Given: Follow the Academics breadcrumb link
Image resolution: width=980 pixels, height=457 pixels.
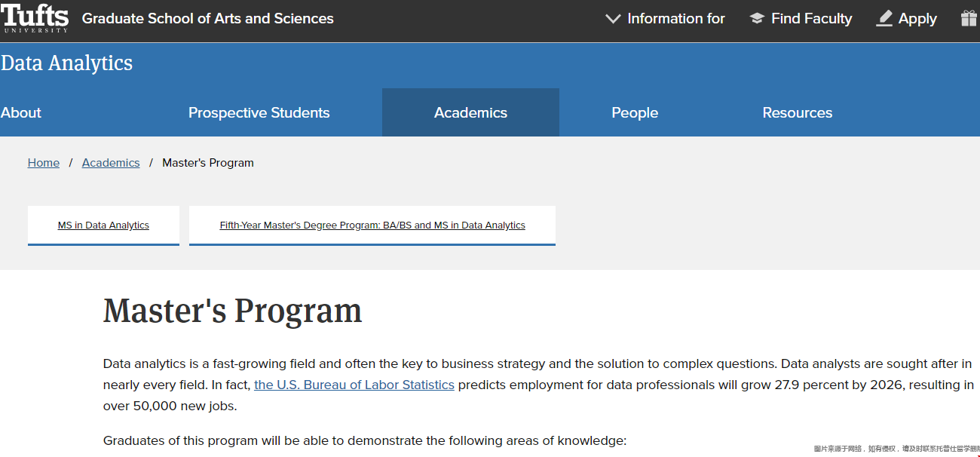Looking at the screenshot, I should [111, 163].
